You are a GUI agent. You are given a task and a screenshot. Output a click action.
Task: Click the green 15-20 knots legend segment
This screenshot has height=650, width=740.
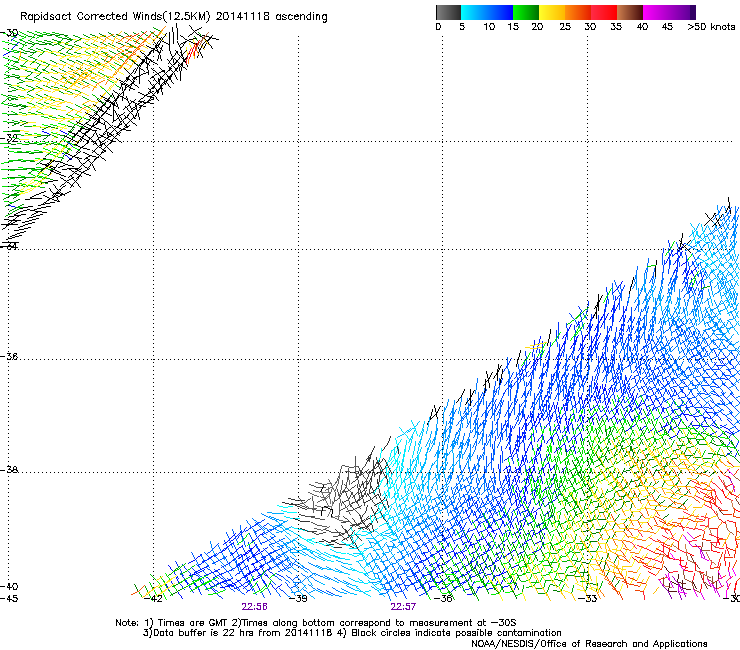tap(526, 12)
